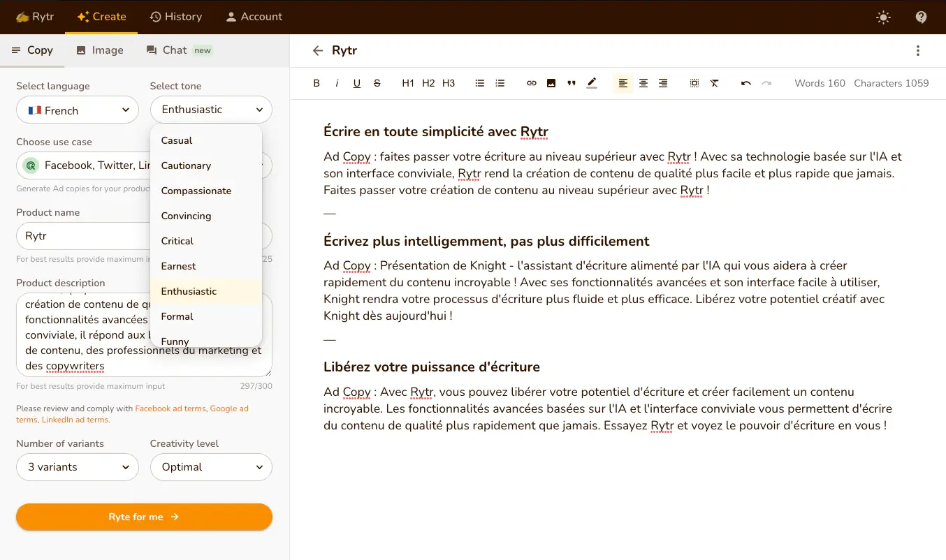
Task: Click the Ryte for me button
Action: pyautogui.click(x=144, y=517)
